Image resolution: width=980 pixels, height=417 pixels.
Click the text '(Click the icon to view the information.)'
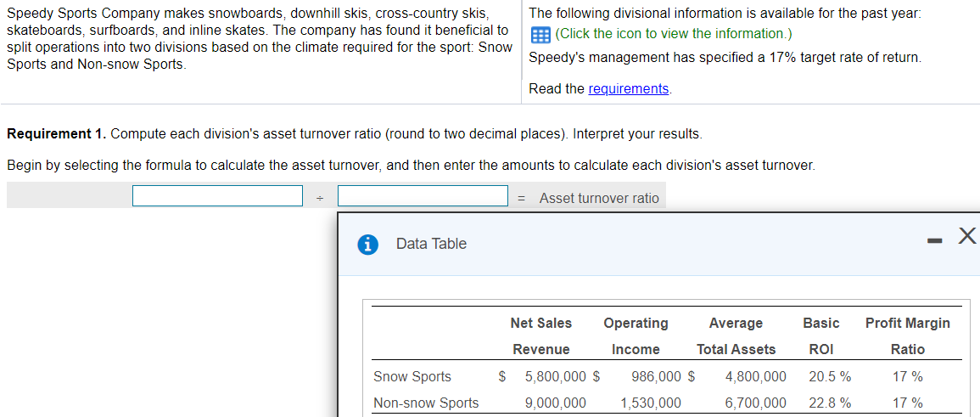point(673,34)
